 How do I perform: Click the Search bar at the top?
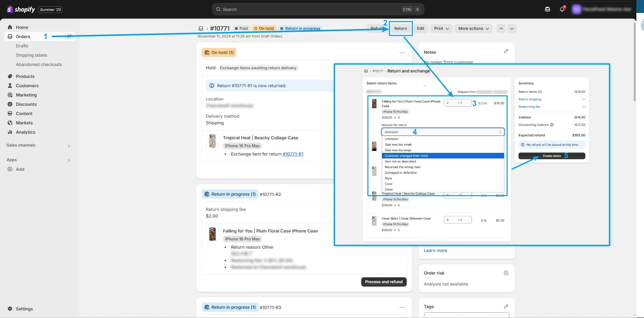[x=318, y=9]
